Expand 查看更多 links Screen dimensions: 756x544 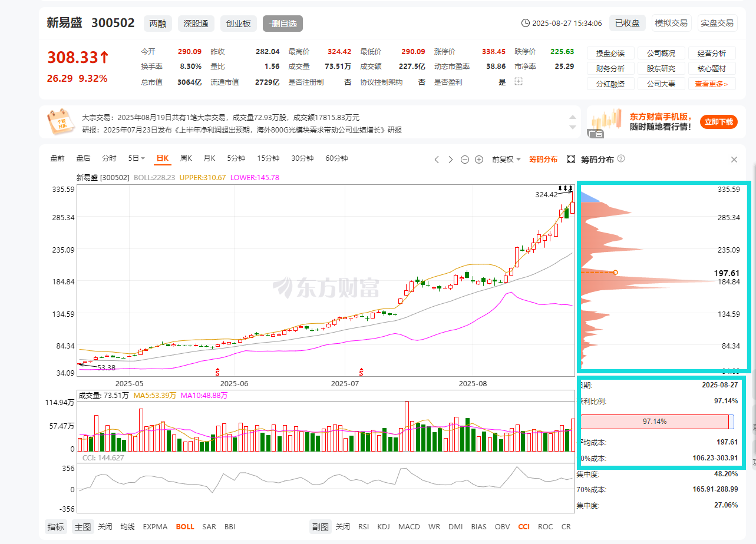[711, 84]
